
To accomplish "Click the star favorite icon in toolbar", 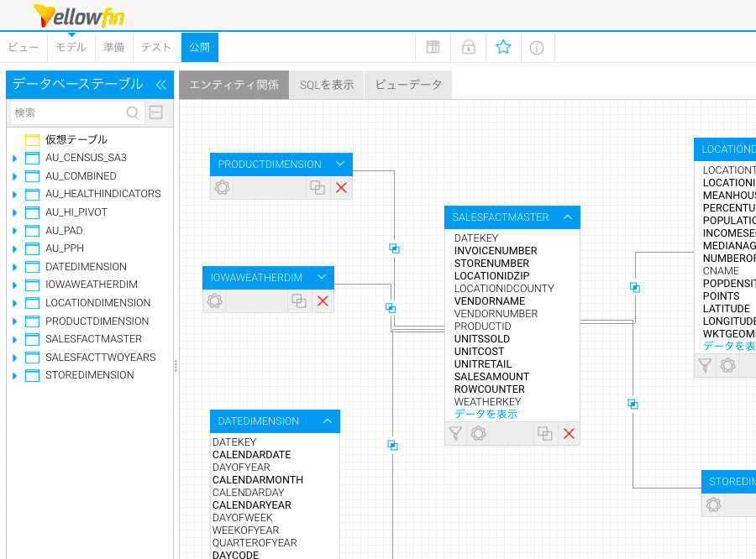I will click(503, 47).
